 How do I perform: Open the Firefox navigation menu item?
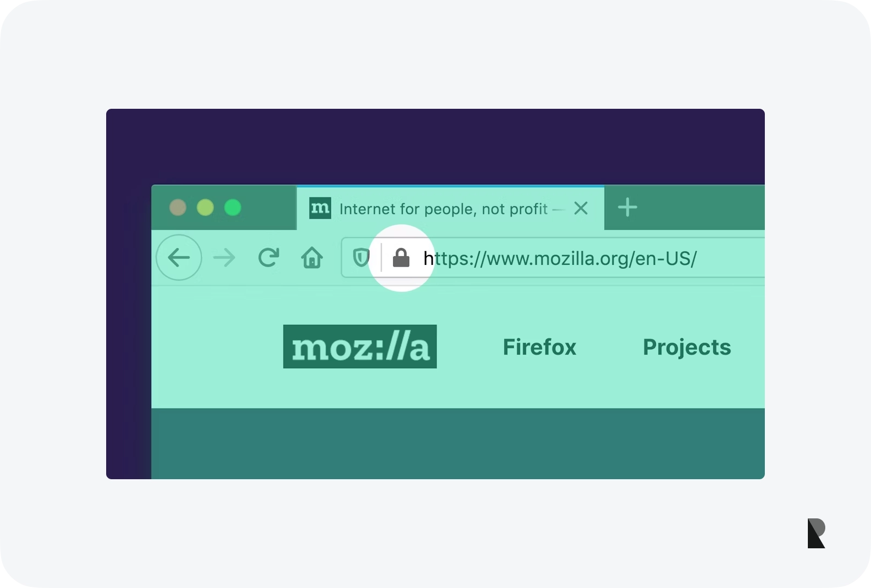click(x=539, y=347)
